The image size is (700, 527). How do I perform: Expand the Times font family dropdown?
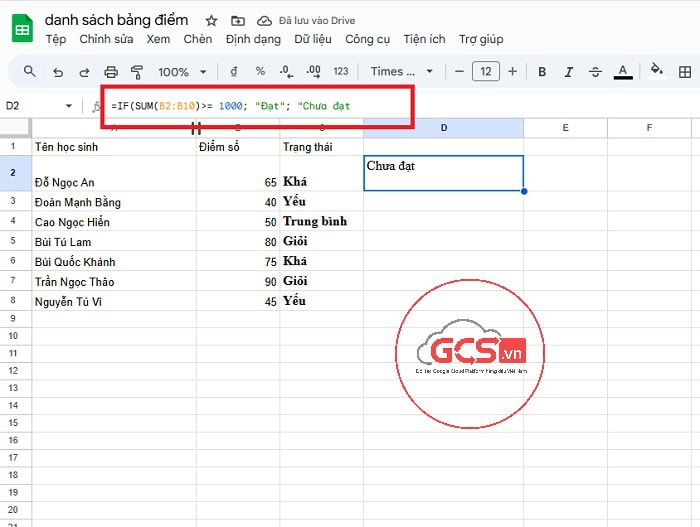click(x=402, y=72)
